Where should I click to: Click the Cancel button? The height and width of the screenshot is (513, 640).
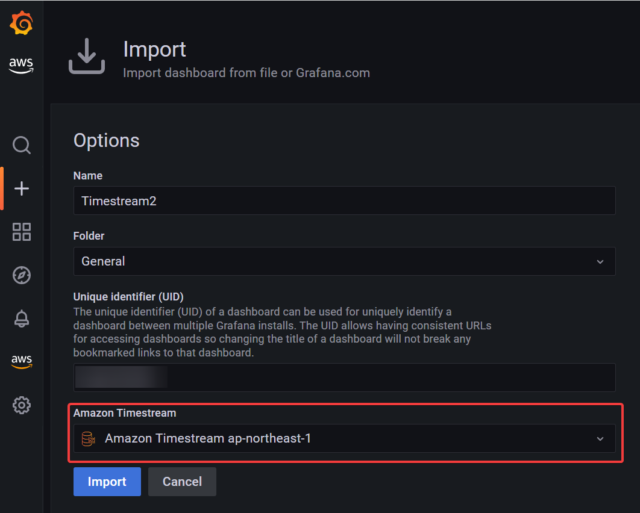pos(182,482)
